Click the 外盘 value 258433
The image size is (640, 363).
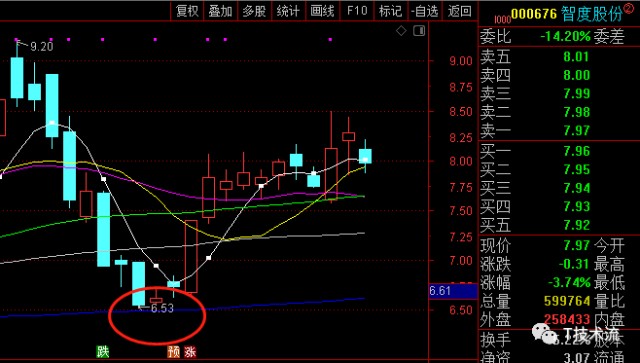(567, 319)
